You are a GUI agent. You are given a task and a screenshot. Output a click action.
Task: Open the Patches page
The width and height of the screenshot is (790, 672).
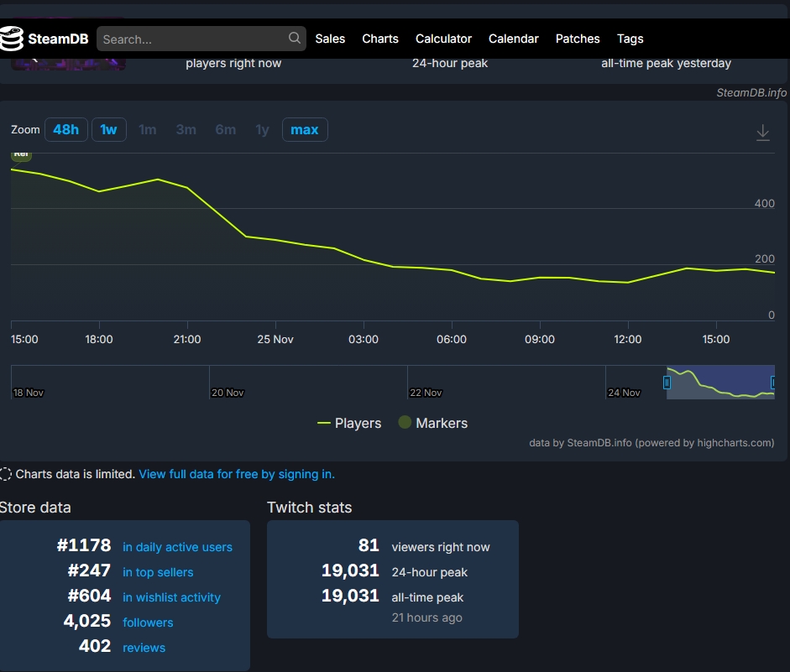[578, 39]
